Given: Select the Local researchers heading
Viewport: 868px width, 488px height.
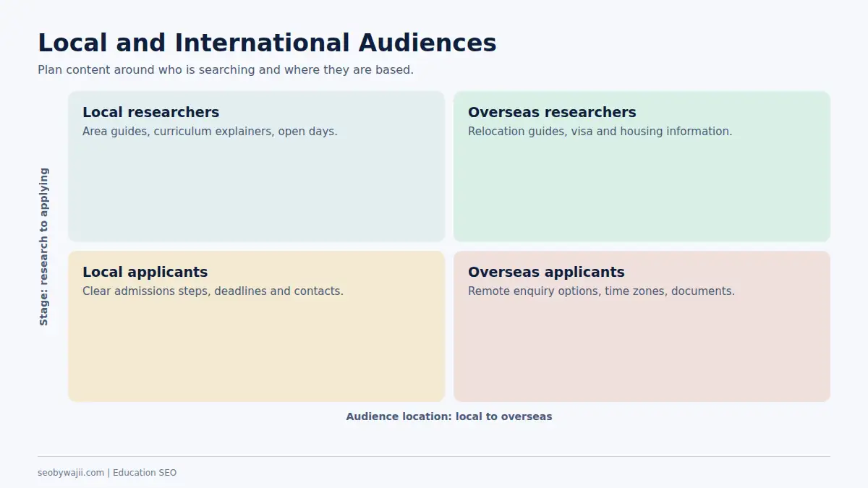Looking at the screenshot, I should [x=150, y=112].
